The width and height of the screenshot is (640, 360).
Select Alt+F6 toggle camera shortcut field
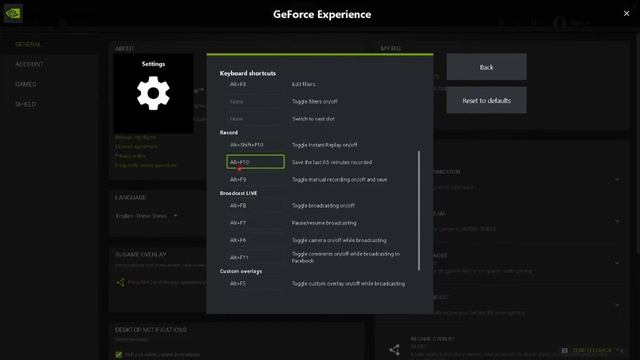(x=255, y=240)
